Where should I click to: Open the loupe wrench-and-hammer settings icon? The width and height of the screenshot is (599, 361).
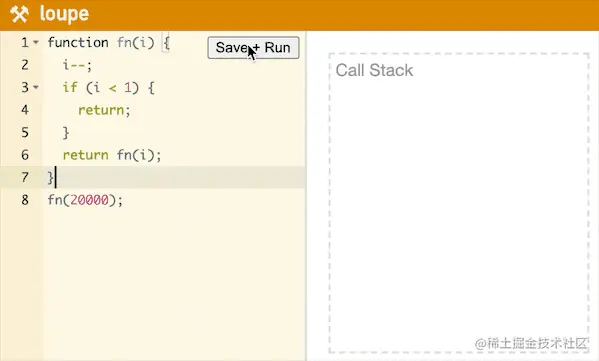pos(19,15)
